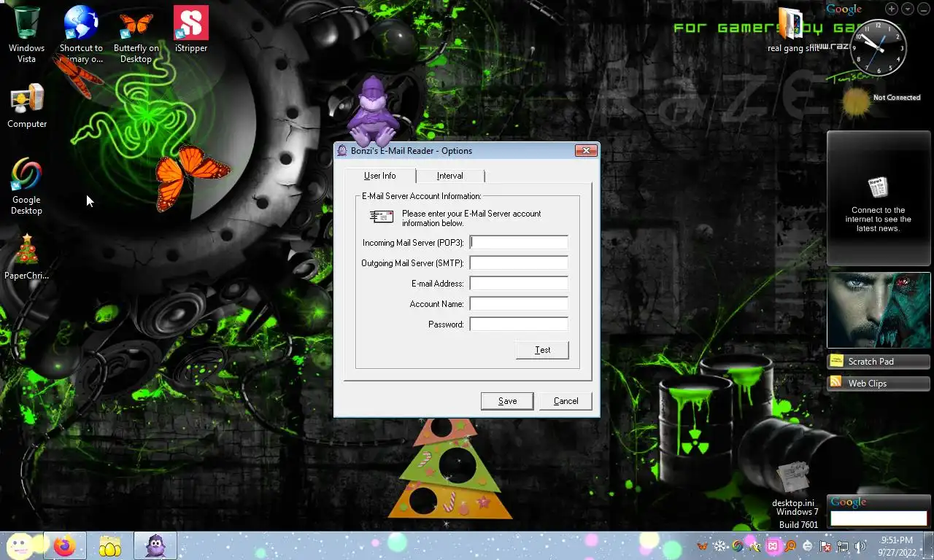Screen dimensions: 934x560
Task: Click the Test button
Action: 542,350
